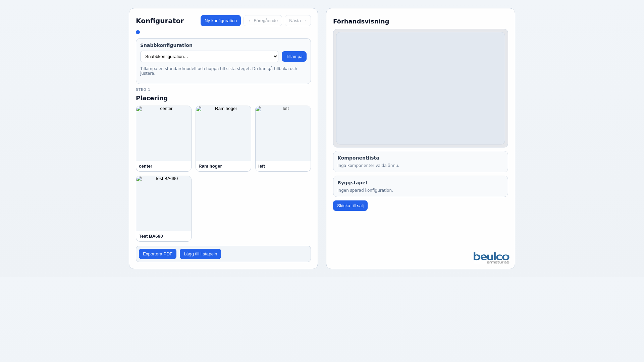Click the center card label text
Image resolution: width=644 pixels, height=362 pixels.
[146, 166]
